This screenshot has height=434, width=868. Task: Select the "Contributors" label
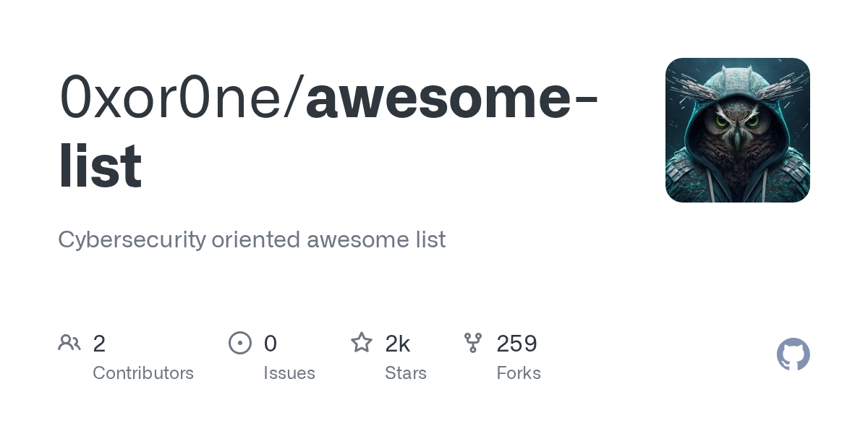click(143, 373)
